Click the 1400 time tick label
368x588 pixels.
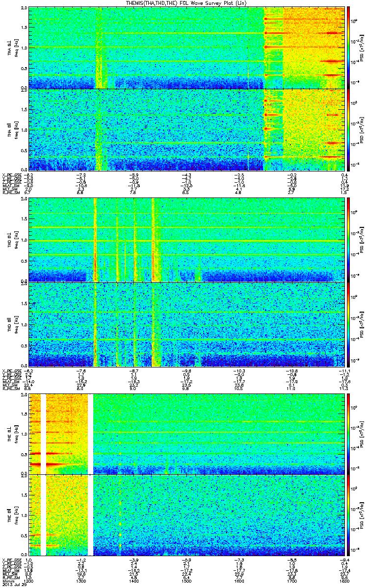pyautogui.click(x=134, y=580)
